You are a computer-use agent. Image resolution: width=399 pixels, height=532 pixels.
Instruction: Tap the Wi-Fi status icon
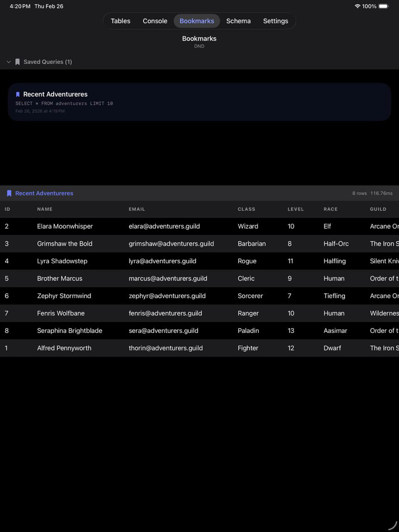tap(357, 6)
